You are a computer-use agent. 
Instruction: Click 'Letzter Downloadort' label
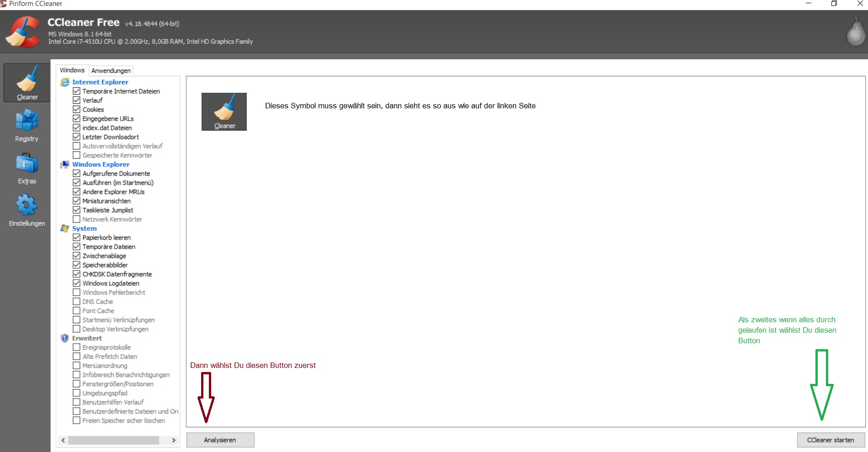pos(111,137)
